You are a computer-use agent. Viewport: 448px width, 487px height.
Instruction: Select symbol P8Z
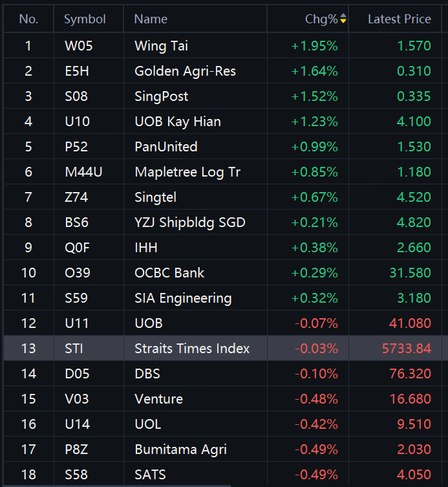(76, 449)
